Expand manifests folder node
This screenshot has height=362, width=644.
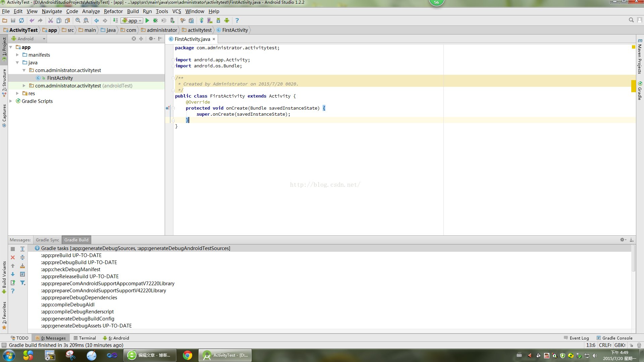[x=17, y=55]
